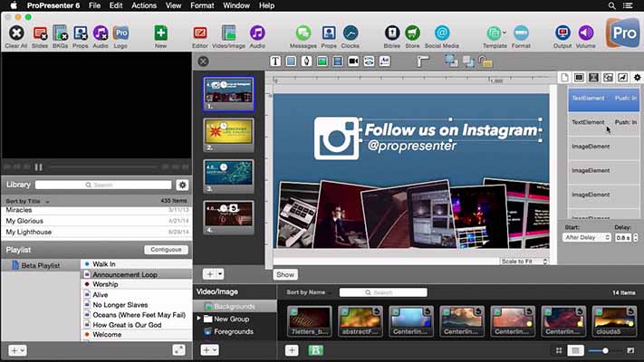Open macOS Spotlight search icon
Screen dimensions: 644x362
tap(611, 5)
